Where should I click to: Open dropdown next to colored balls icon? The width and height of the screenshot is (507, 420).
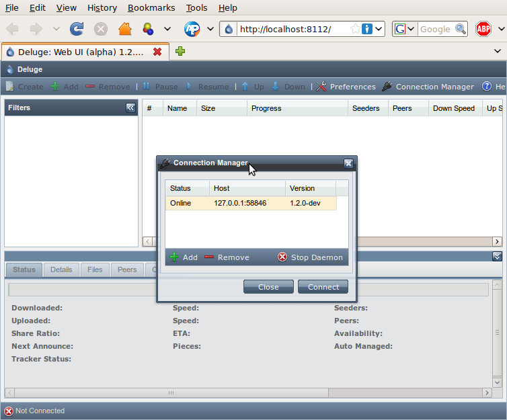click(167, 29)
